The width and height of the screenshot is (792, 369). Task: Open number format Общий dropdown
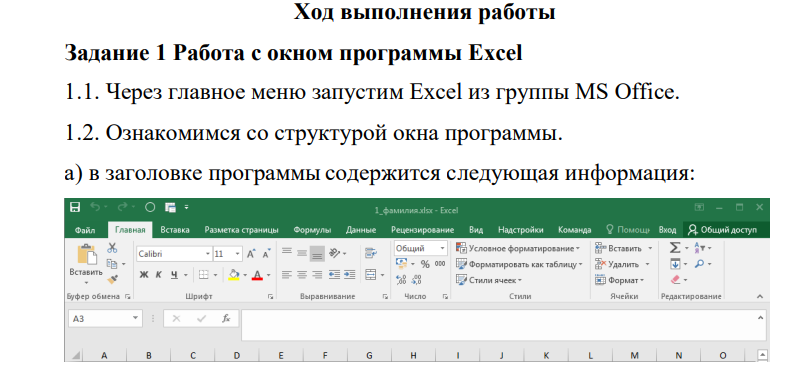(443, 248)
